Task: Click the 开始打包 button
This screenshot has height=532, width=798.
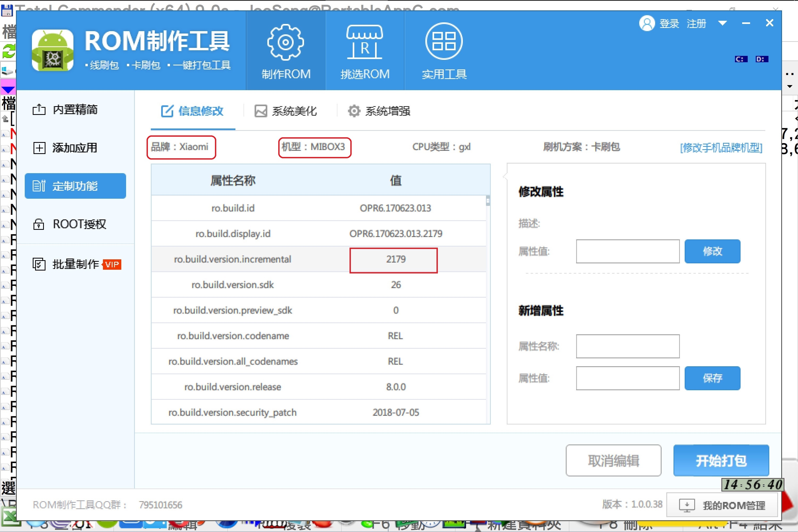Action: [721, 461]
